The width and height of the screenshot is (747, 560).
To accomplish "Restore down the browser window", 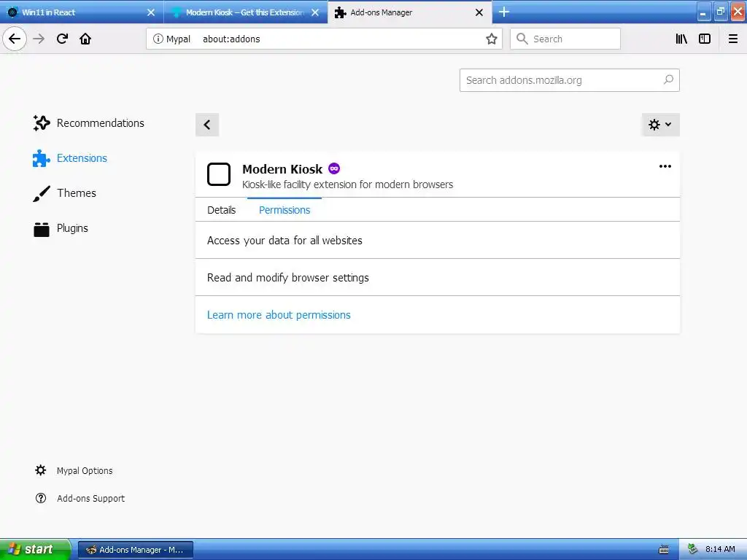I will click(x=720, y=12).
